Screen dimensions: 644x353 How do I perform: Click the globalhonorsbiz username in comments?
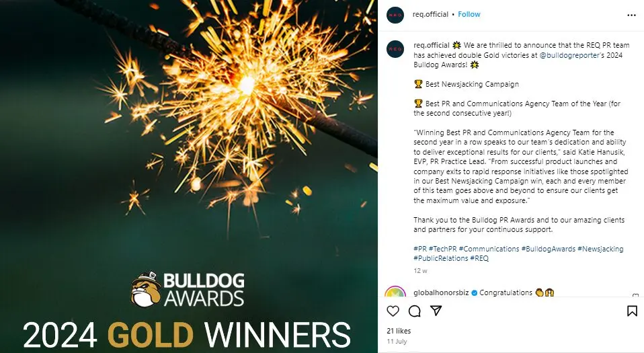tap(441, 293)
